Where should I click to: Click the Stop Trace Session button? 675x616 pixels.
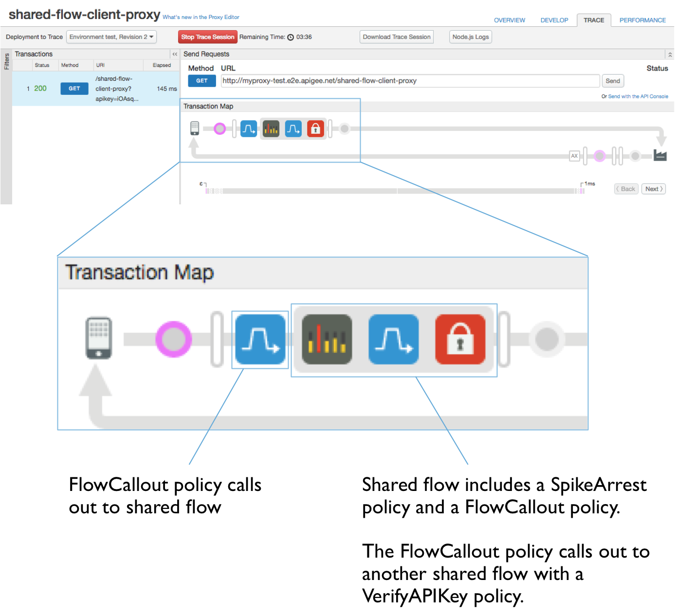point(207,36)
